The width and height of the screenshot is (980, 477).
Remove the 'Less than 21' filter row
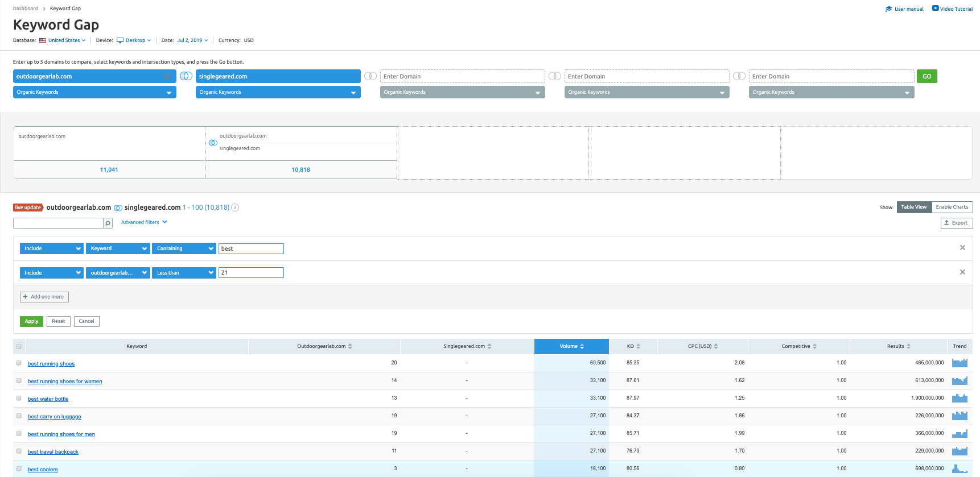coord(962,272)
